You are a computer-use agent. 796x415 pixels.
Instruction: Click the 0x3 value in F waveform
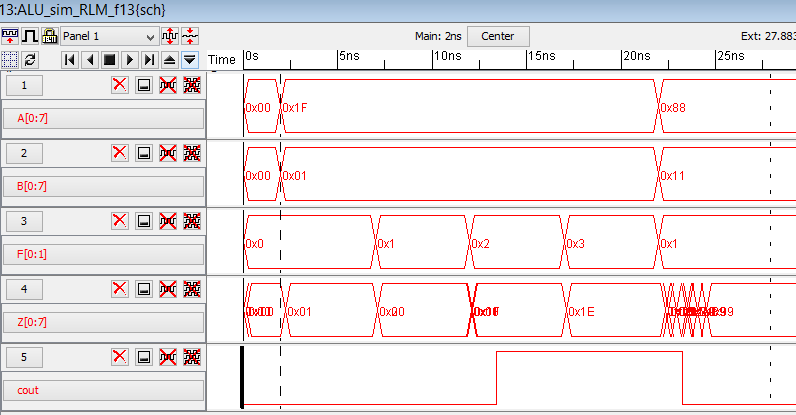coord(576,244)
